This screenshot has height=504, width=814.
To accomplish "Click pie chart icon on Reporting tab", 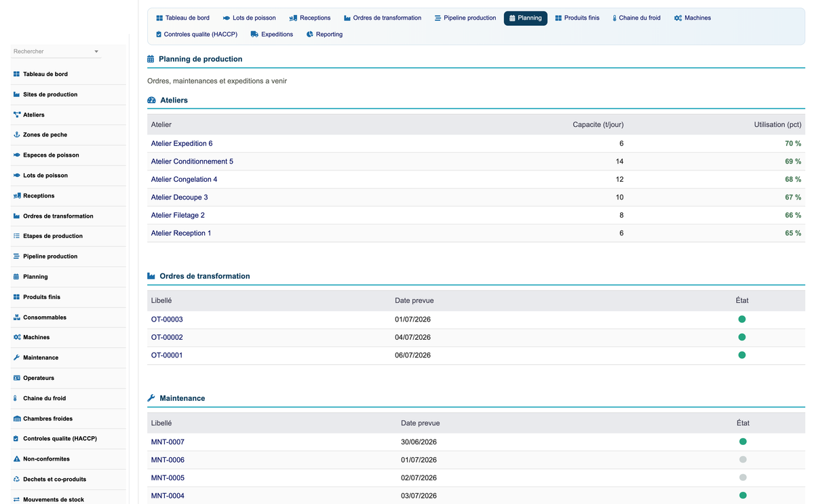I will coord(310,34).
